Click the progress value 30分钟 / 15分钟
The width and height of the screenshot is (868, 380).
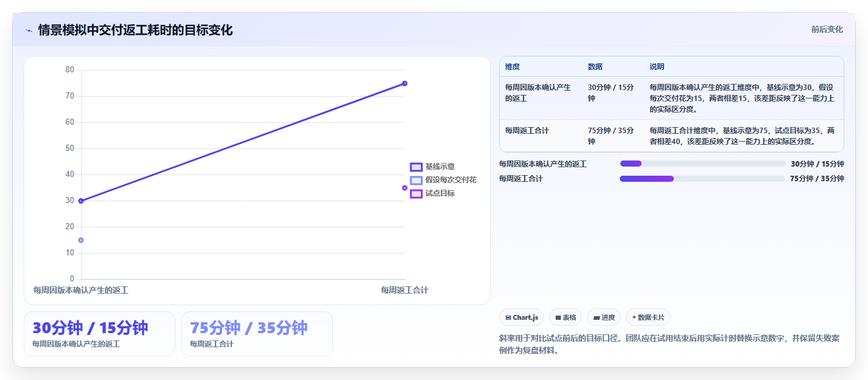tap(817, 164)
